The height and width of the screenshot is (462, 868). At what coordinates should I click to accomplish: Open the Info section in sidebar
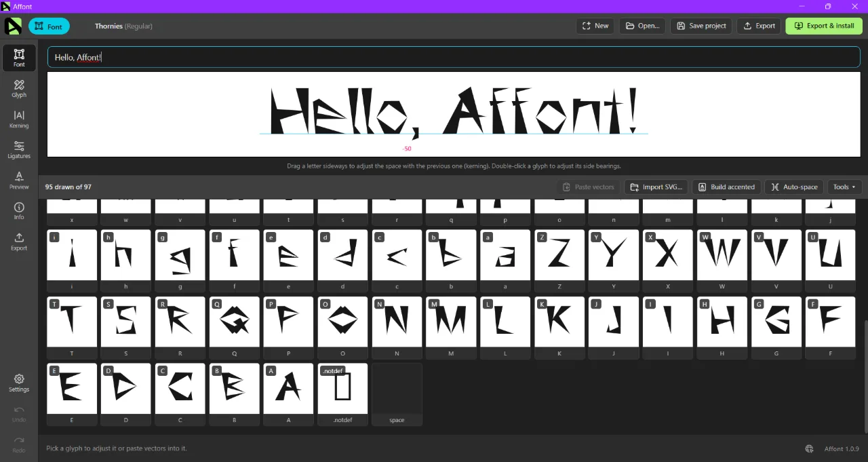[x=19, y=211]
